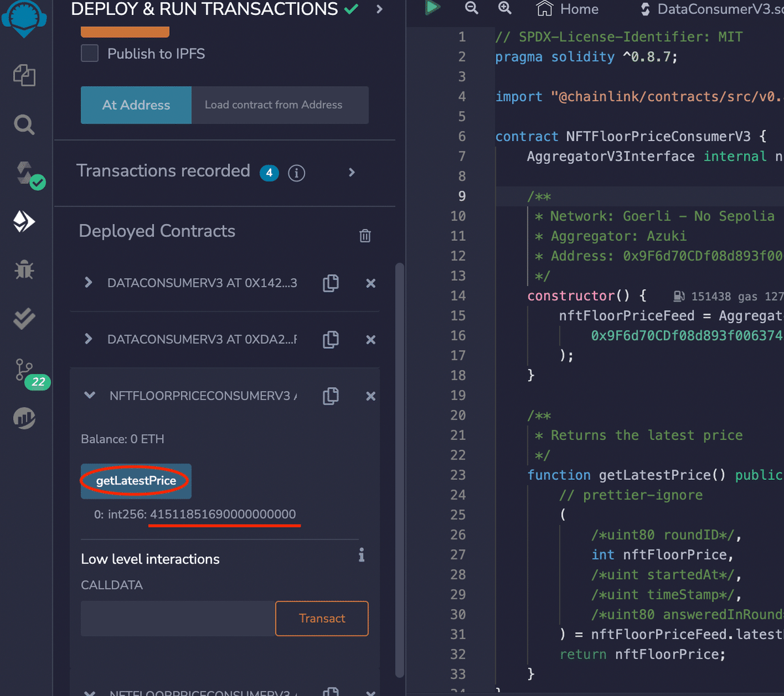Click the '// prettier-ignore' comment line
The width and height of the screenshot is (784, 696).
click(631, 495)
